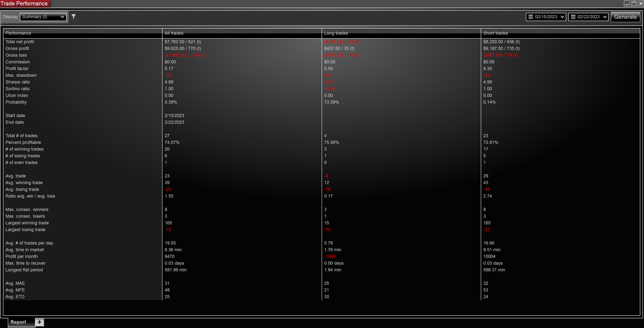The image size is (644, 328).
Task: Select the Total net profit row label
Action: point(20,42)
